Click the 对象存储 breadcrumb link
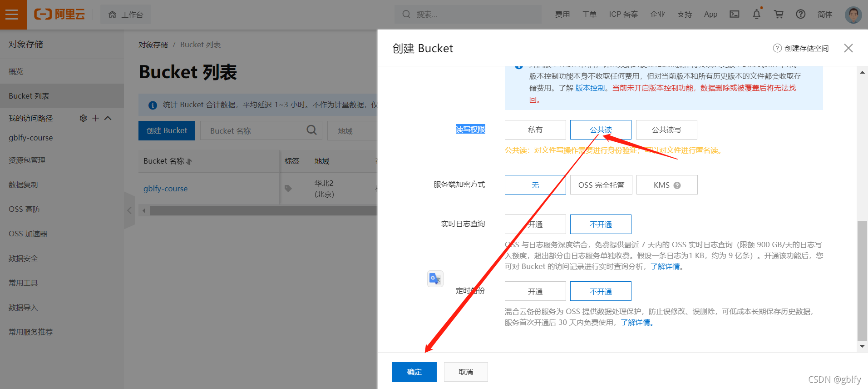The image size is (868, 389). [153, 45]
